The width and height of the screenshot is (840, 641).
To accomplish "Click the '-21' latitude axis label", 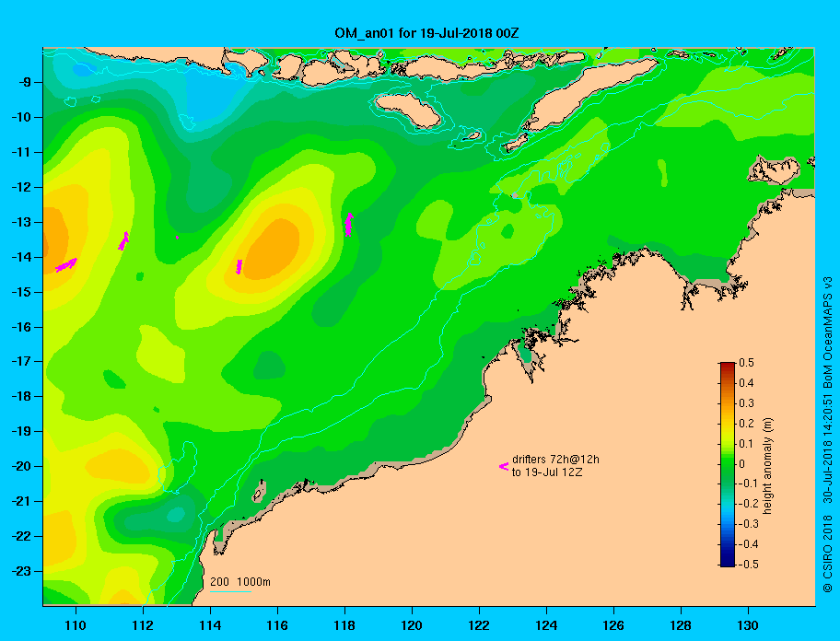I will 21,501.
